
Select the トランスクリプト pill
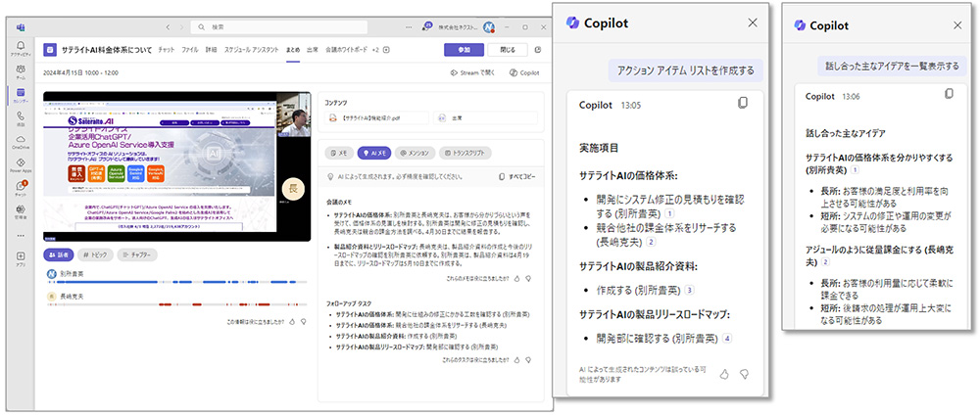[465, 153]
